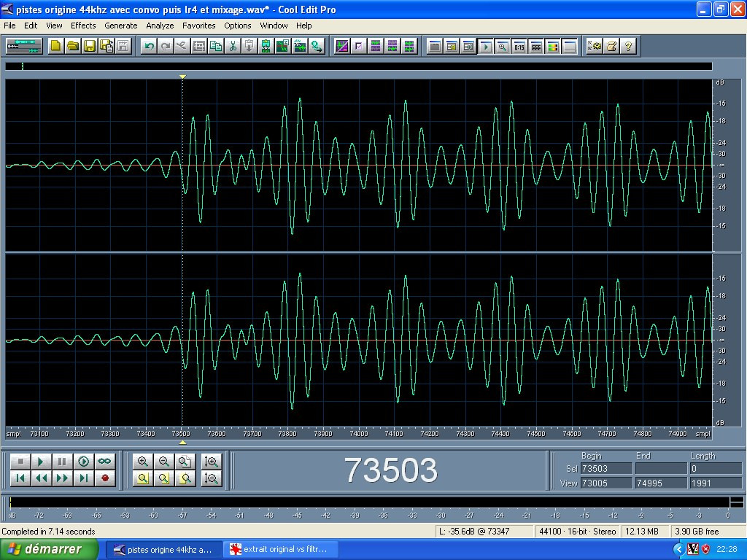Create a new waveform file
747x560 pixels.
pos(56,46)
